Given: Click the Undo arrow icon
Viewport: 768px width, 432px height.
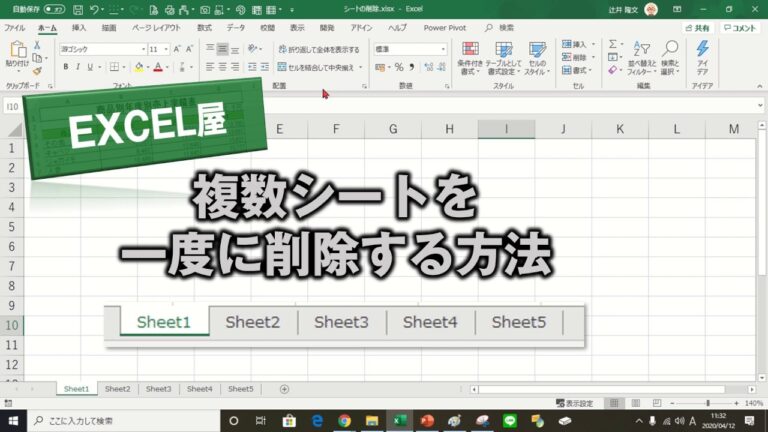Looking at the screenshot, I should click(x=94, y=9).
